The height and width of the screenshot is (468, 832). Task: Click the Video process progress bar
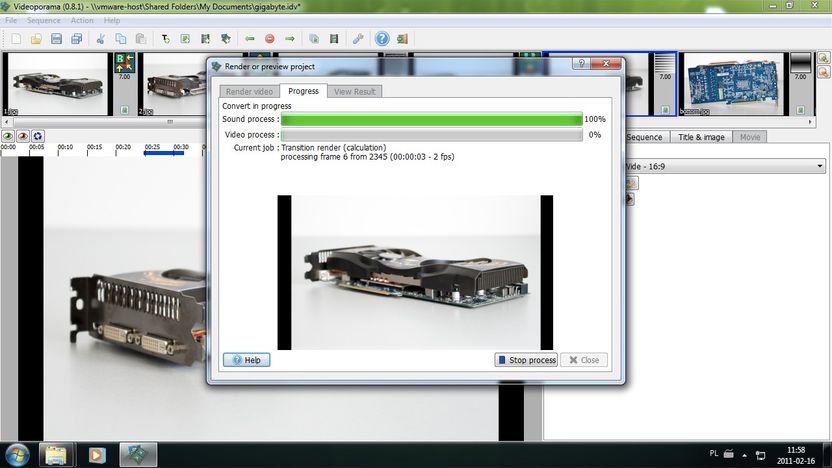click(x=431, y=135)
